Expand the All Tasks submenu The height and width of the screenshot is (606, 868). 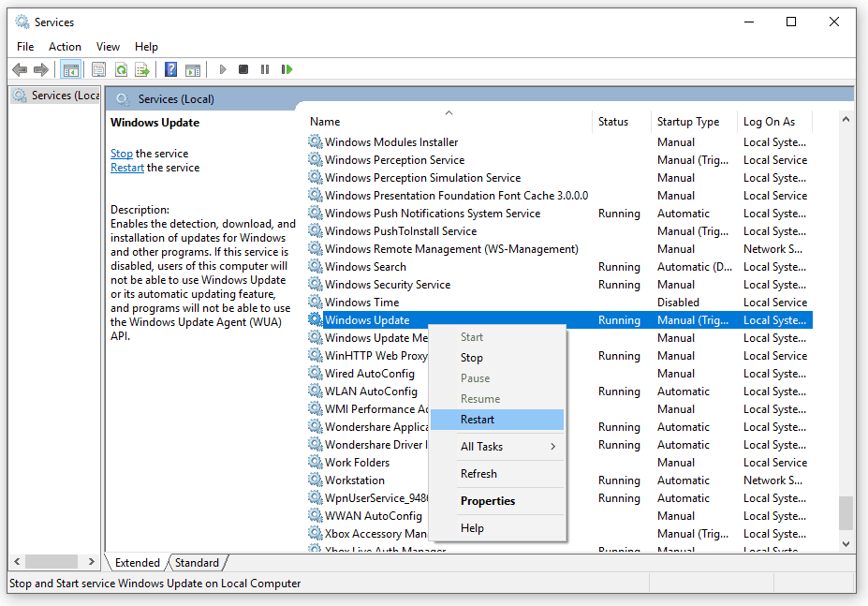(497, 447)
